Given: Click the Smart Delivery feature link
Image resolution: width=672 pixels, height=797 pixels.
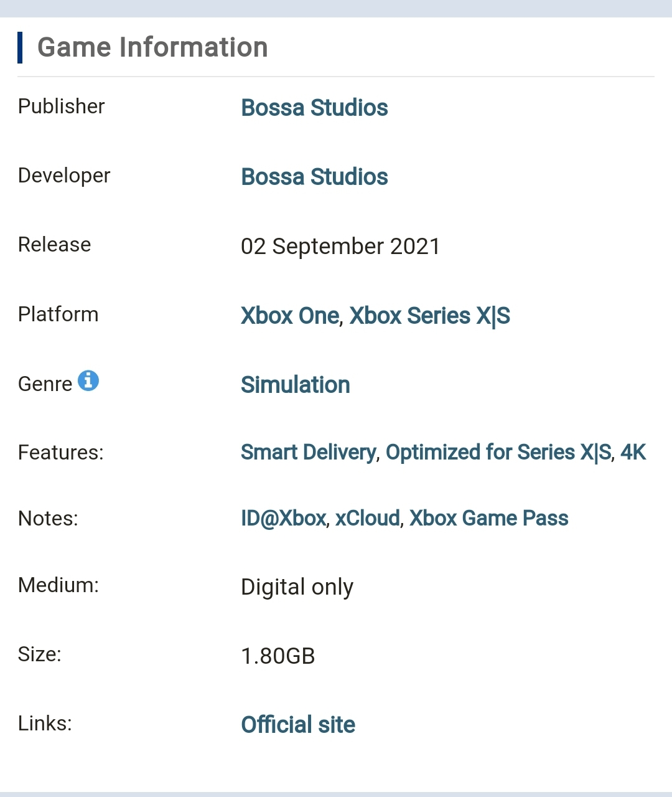Looking at the screenshot, I should [308, 452].
